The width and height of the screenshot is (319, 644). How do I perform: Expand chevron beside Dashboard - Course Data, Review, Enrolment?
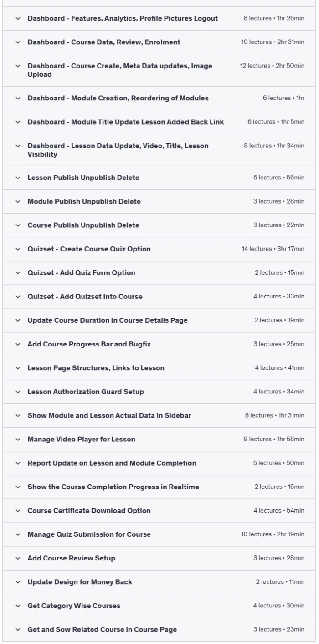tap(18, 42)
